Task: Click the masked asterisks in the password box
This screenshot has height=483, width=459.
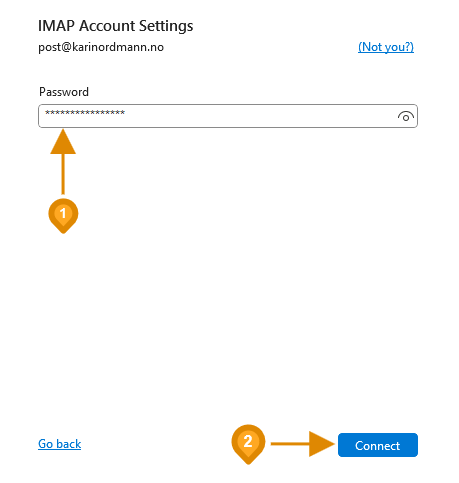Action: (85, 113)
